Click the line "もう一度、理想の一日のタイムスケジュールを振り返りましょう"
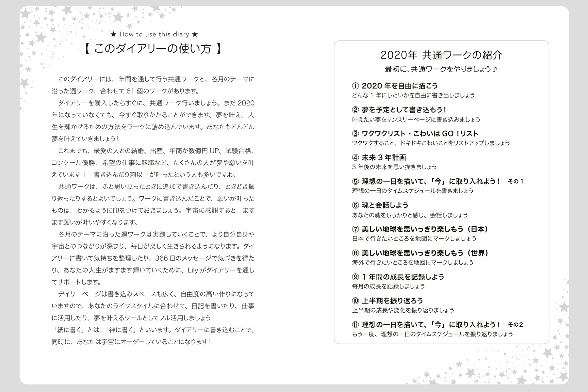Image resolution: width=588 pixels, height=392 pixels. coord(433,334)
